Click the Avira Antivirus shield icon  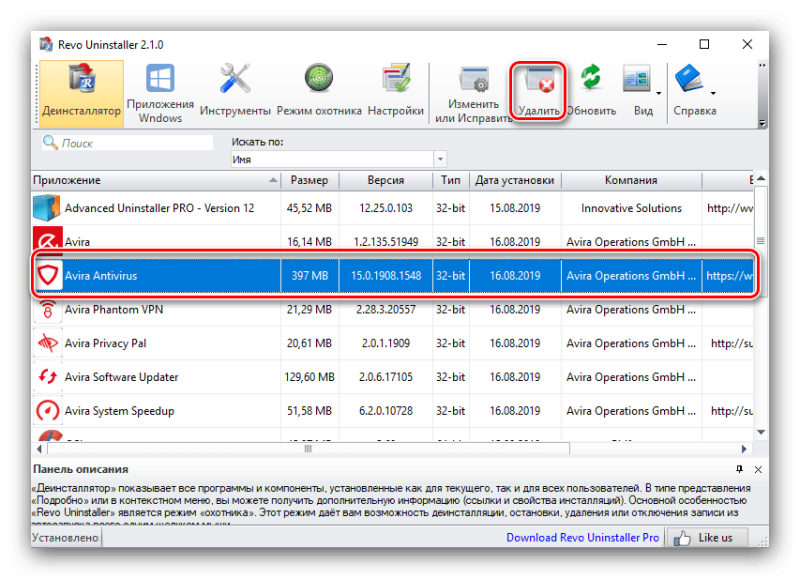pos(48,275)
